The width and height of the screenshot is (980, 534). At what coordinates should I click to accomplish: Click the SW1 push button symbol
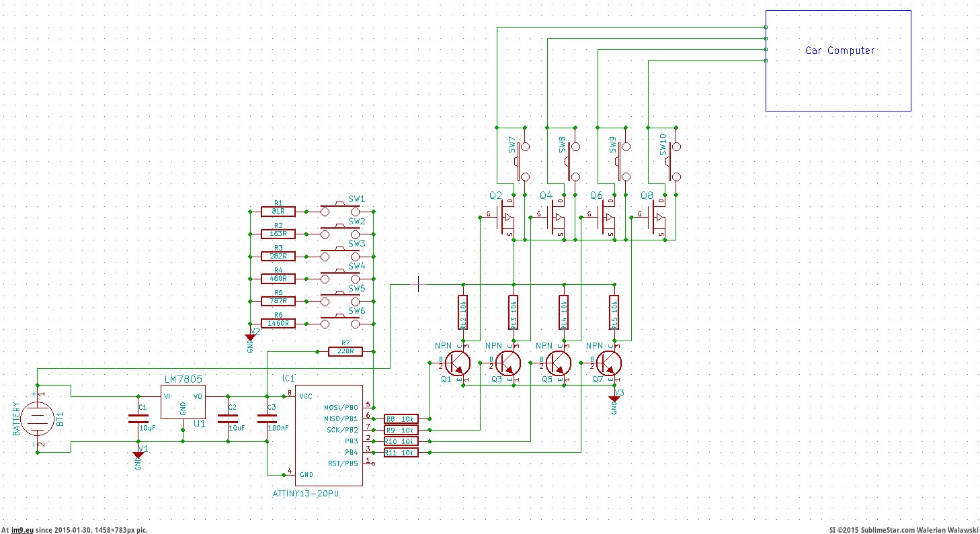[x=337, y=211]
